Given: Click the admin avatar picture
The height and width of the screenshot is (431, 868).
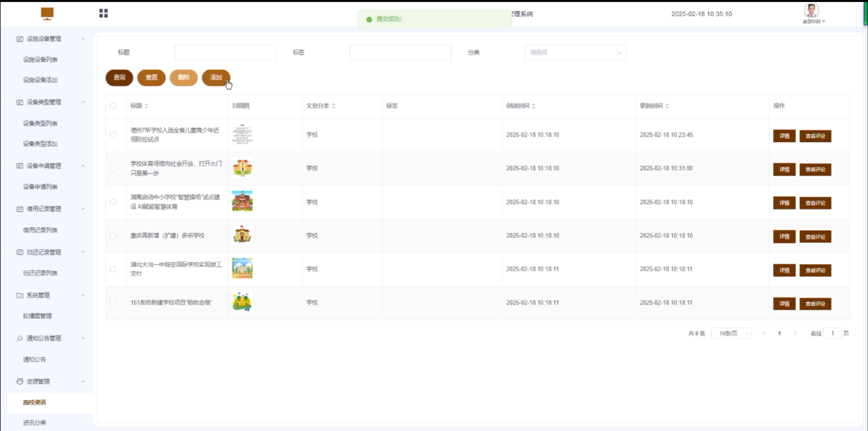Looking at the screenshot, I should [811, 10].
